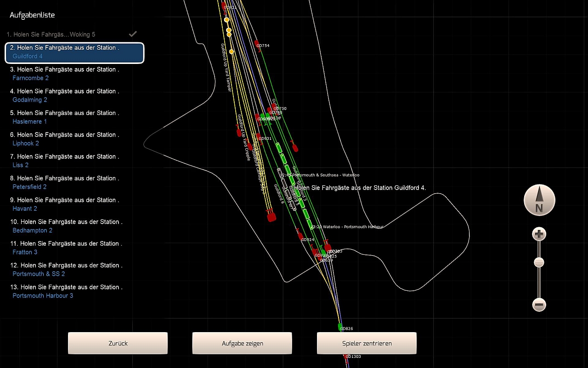Click the Guildford Up Yard Cripple track label
This screenshot has width=588, height=368.
click(243, 138)
